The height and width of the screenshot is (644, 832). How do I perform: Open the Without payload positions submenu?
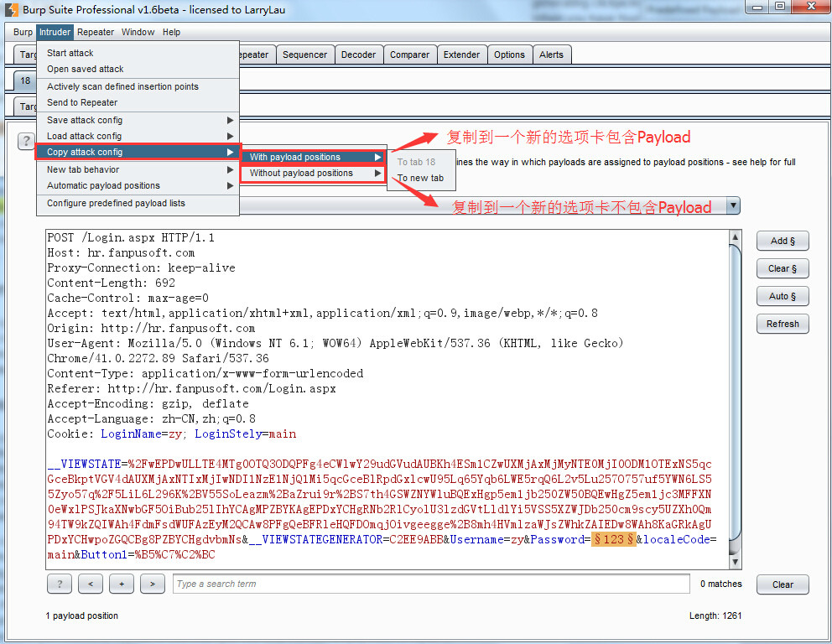pyautogui.click(x=313, y=173)
